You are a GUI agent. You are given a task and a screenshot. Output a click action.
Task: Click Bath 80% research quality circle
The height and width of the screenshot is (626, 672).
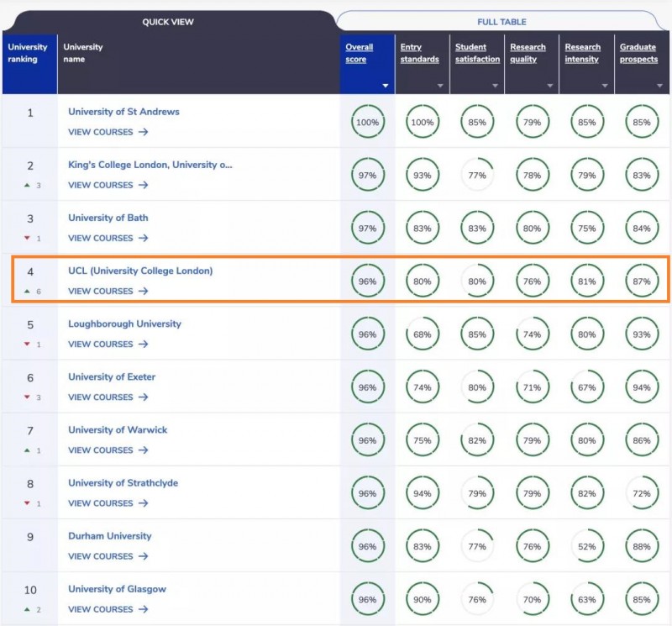pos(533,229)
